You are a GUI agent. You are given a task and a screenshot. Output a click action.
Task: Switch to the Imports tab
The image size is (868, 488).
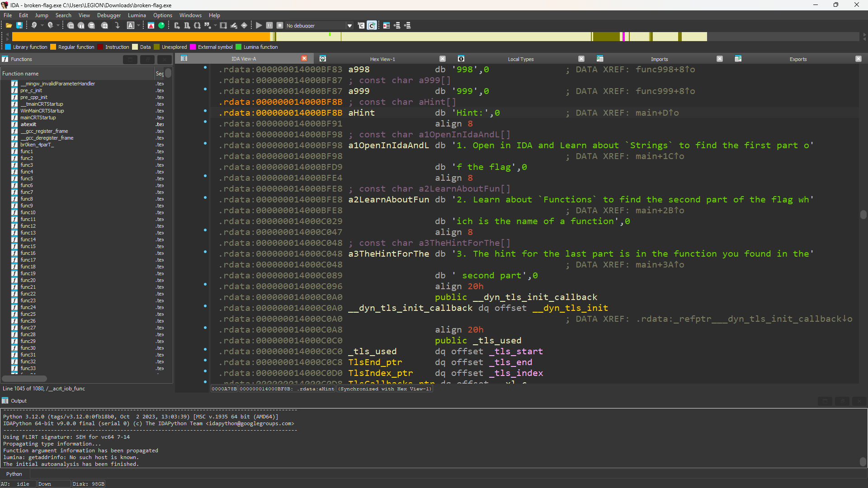660,59
